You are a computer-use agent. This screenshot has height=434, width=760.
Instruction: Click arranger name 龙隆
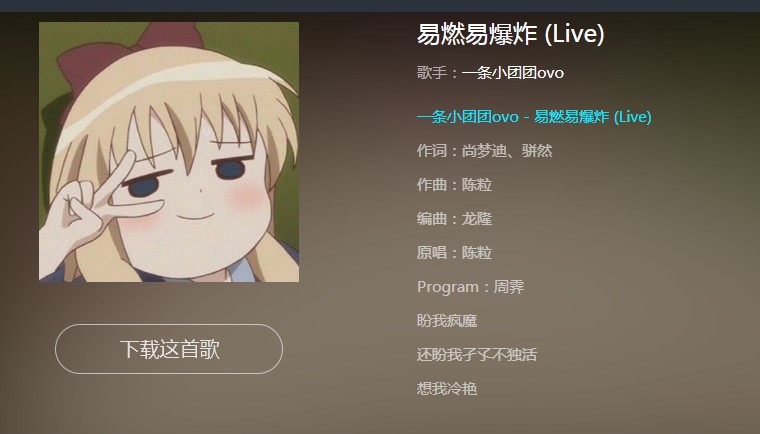coord(476,219)
